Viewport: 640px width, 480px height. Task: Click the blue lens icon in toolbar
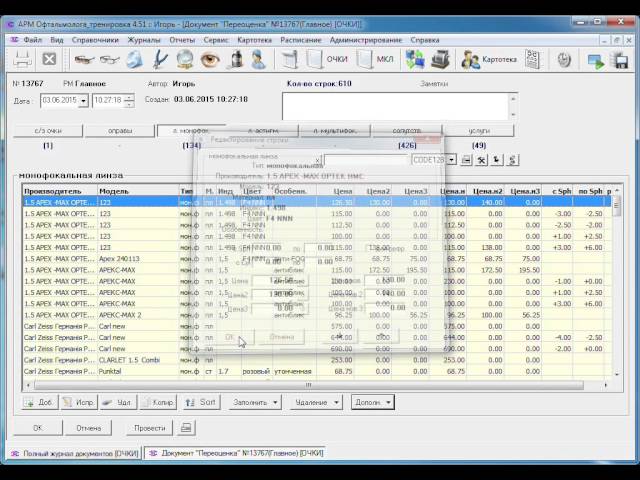[135, 60]
